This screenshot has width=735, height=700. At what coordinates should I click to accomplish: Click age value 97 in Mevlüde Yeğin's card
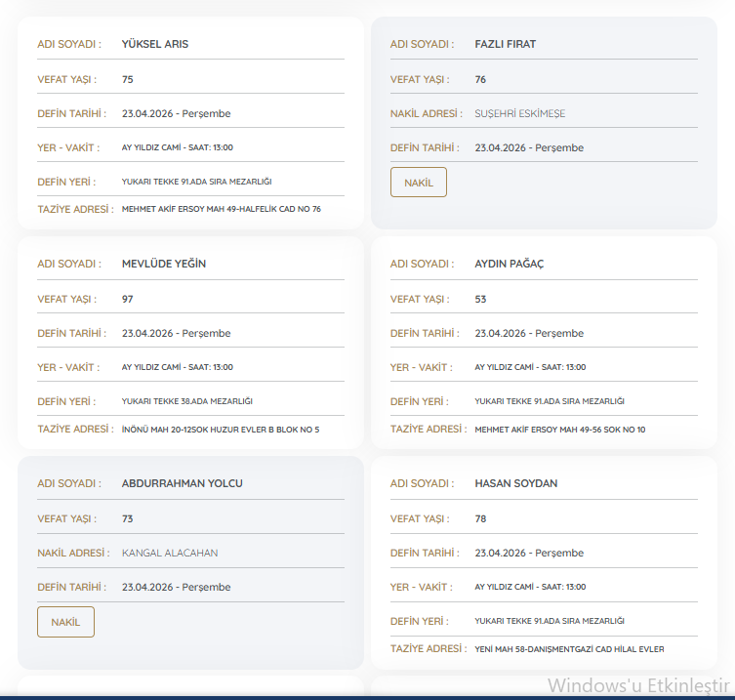click(128, 299)
